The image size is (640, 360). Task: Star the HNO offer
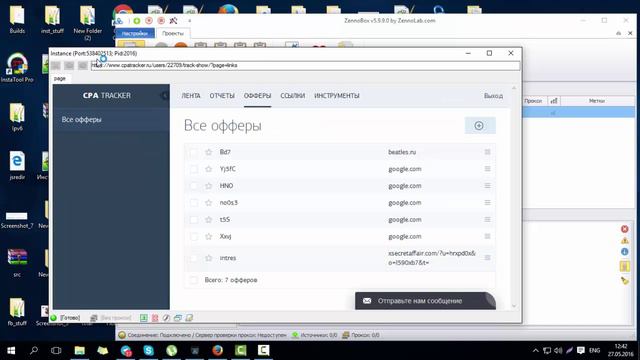pos(209,186)
